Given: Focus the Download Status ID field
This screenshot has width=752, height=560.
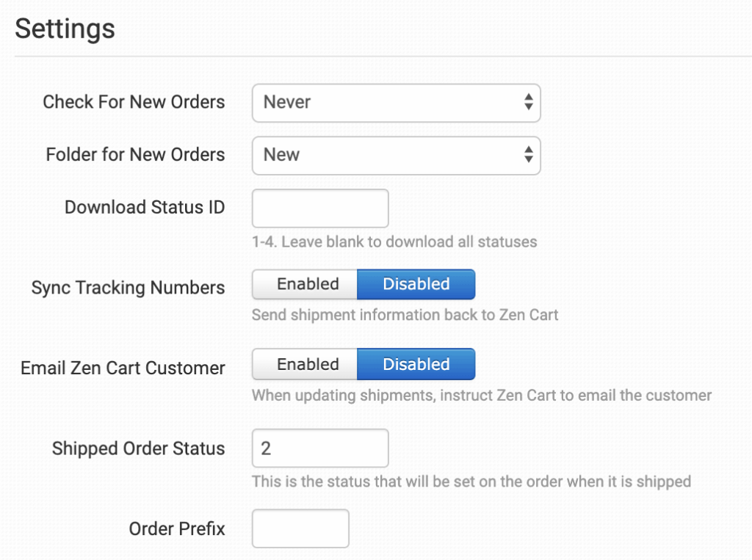Looking at the screenshot, I should click(319, 208).
